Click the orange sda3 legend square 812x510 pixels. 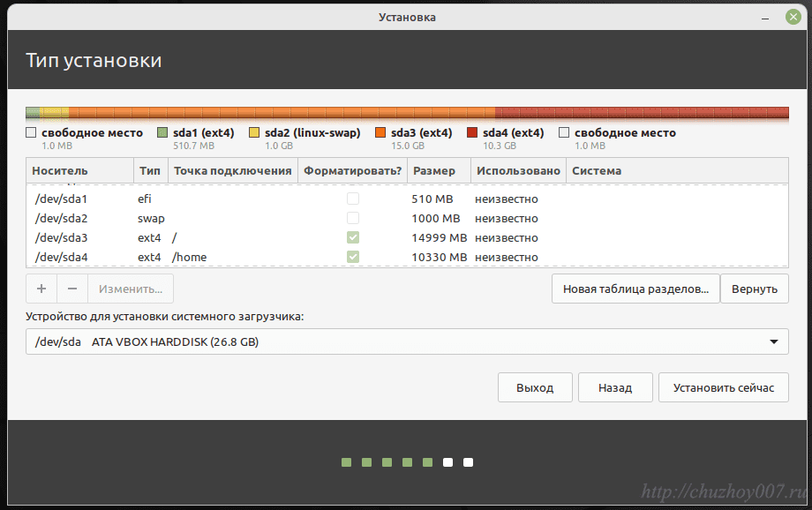point(380,133)
